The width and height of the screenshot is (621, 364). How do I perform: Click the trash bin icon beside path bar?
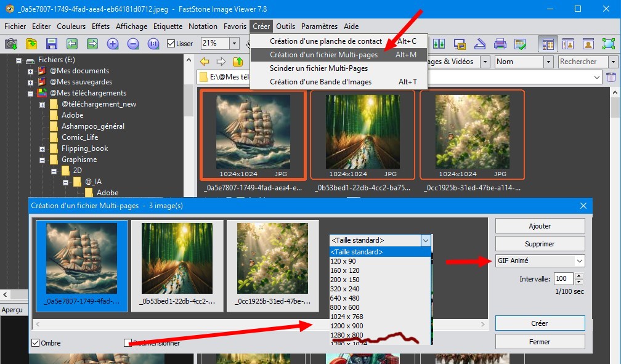[x=611, y=77]
